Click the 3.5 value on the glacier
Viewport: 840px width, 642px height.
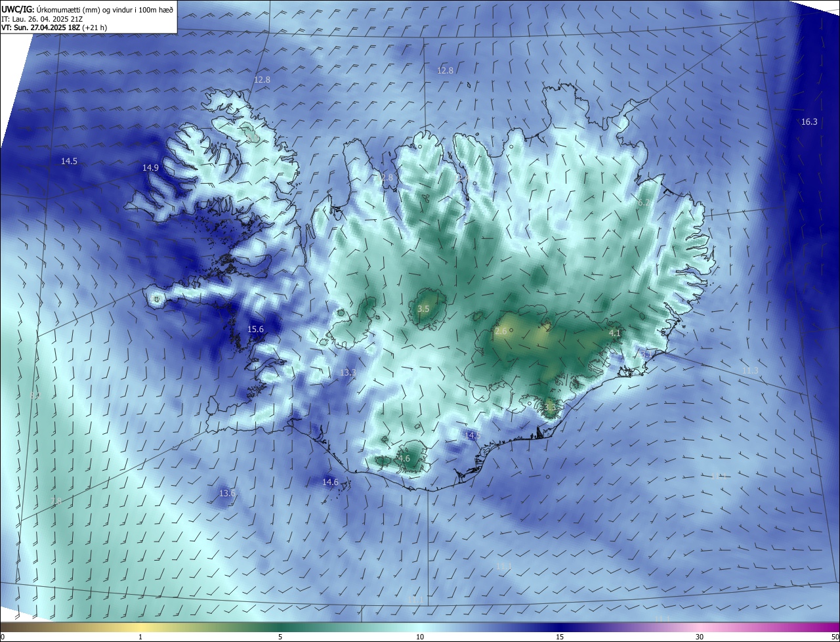423,309
